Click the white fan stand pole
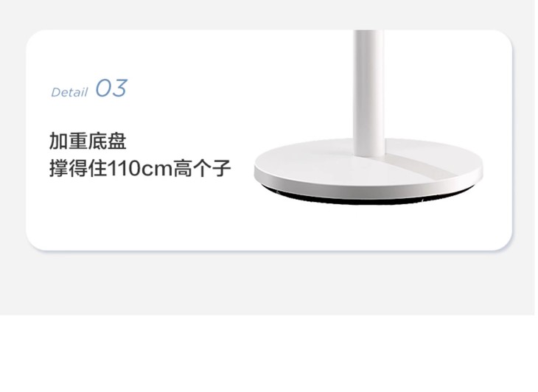Screen dimensions: 538x392 pos(368,89)
